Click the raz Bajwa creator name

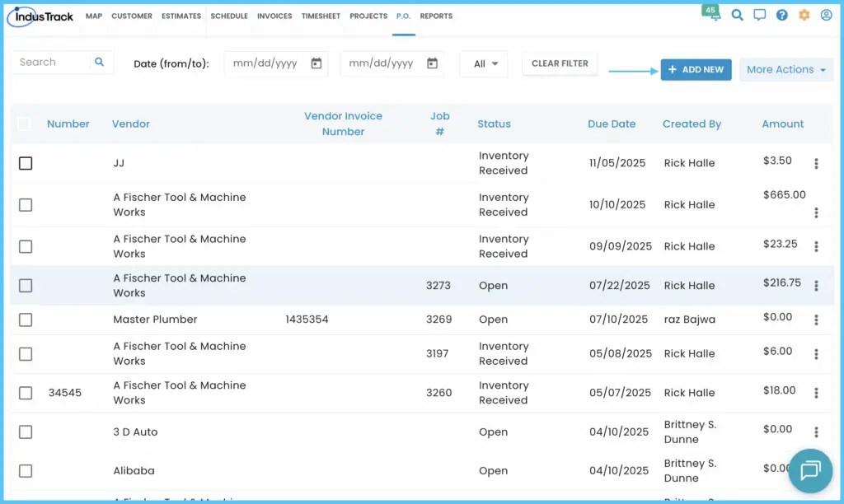[690, 320]
